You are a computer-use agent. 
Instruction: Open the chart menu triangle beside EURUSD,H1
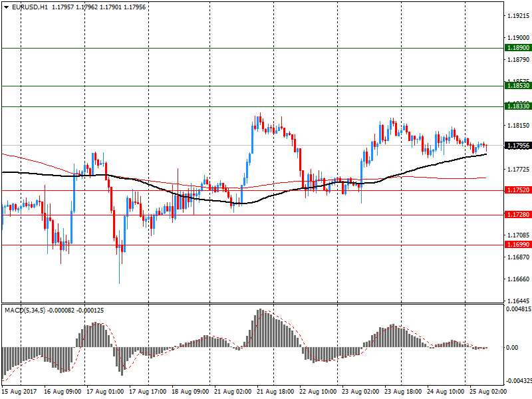coord(6,7)
